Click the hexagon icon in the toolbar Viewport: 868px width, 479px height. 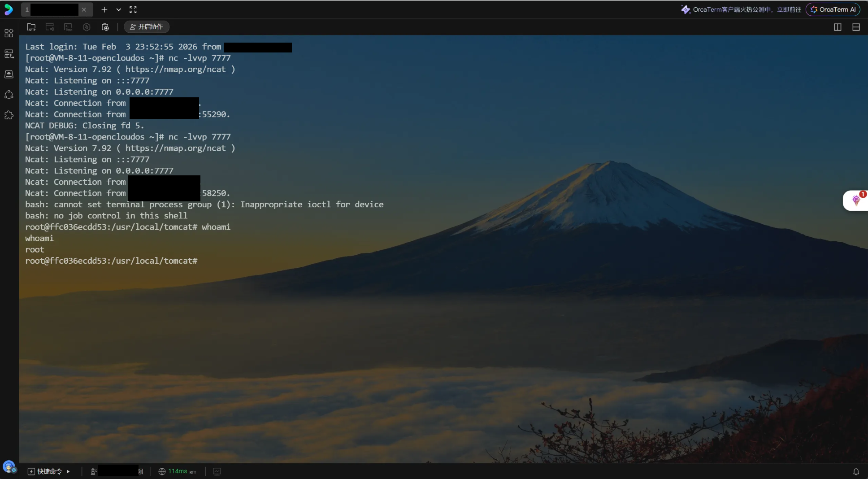click(x=87, y=27)
